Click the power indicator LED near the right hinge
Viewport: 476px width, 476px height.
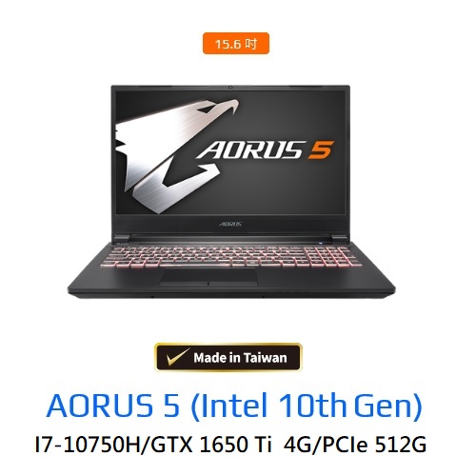point(320,243)
